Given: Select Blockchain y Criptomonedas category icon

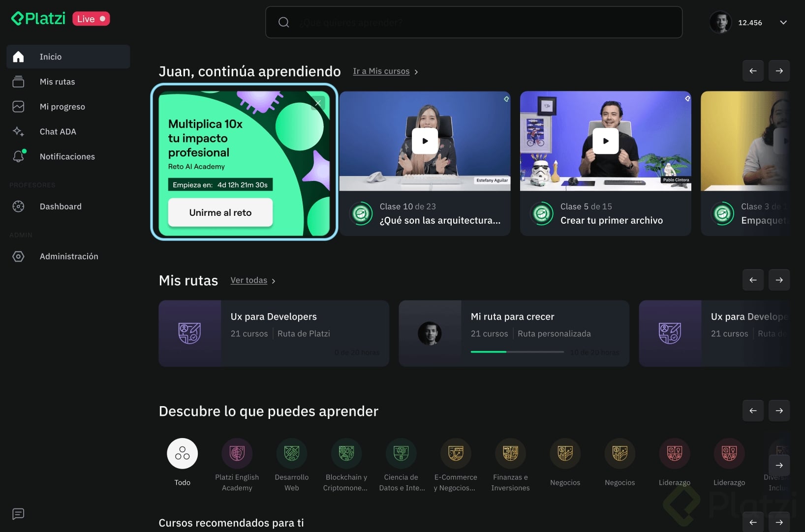Looking at the screenshot, I should point(346,453).
